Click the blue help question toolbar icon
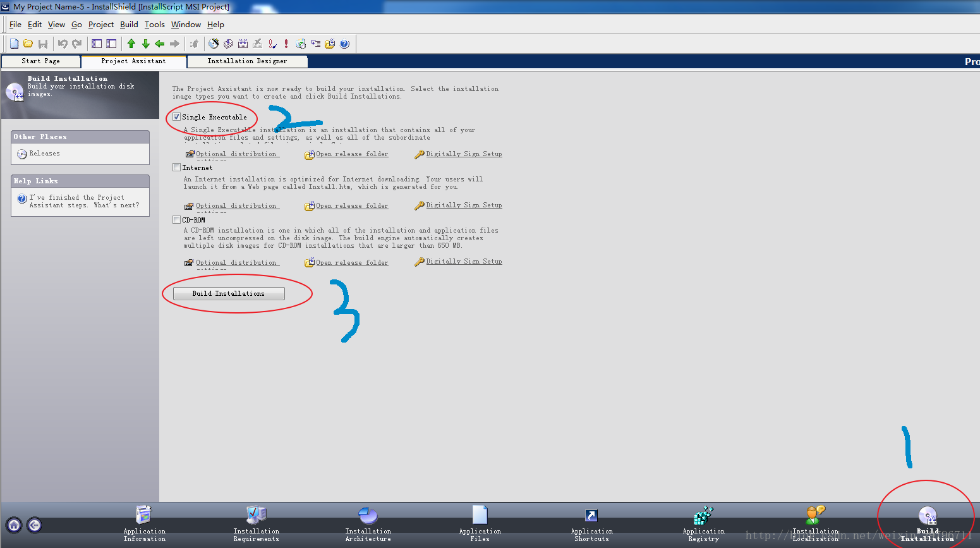 pyautogui.click(x=344, y=44)
